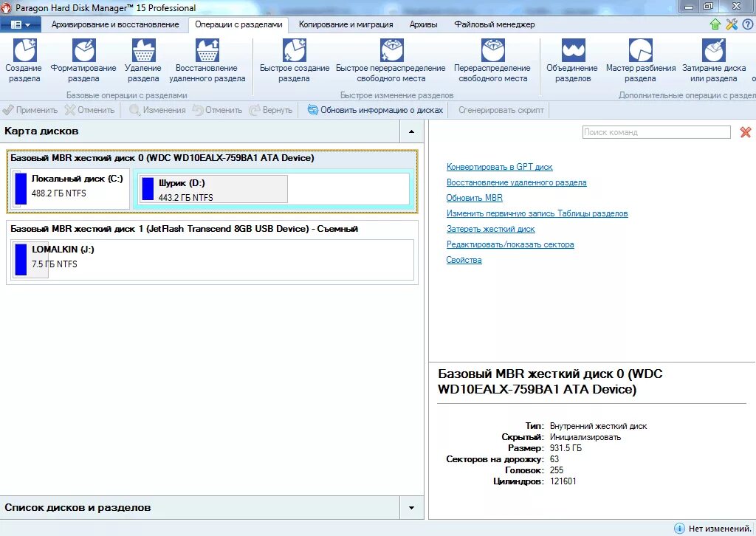Click the Тип value Внутренний жесткий диск
Screen dimensions: 756x536
[x=598, y=426]
